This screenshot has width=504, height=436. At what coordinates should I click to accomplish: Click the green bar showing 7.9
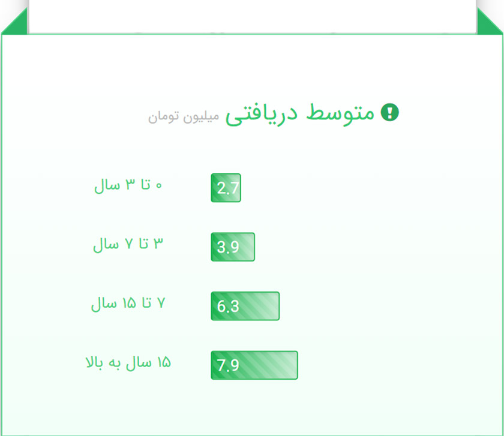coord(254,365)
